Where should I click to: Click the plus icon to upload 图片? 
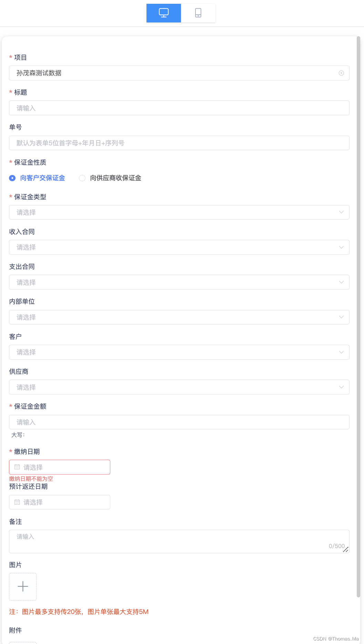click(23, 586)
